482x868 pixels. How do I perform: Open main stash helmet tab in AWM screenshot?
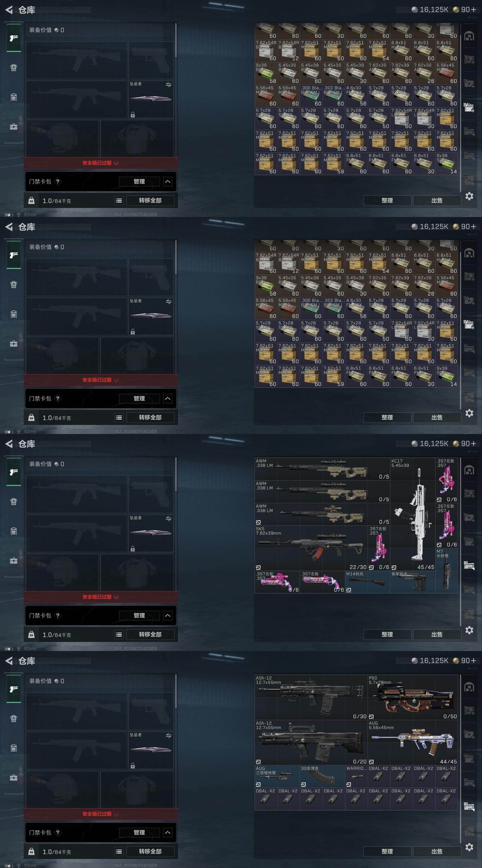click(x=469, y=470)
